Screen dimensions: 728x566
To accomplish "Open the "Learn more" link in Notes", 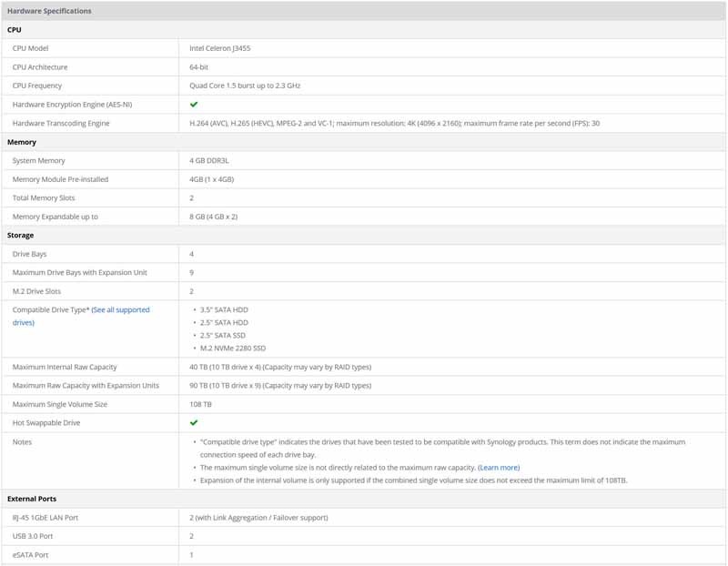I will [499, 468].
